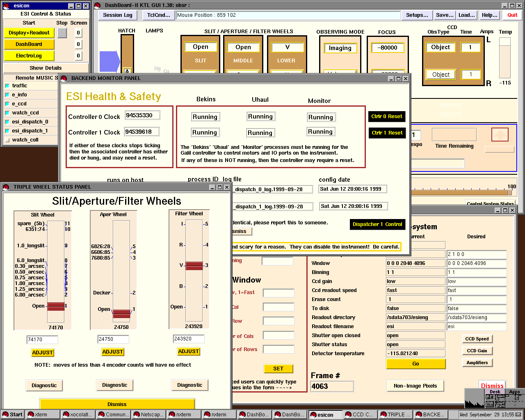Toggle the esi_dispatch_0 checkbox

point(7,122)
